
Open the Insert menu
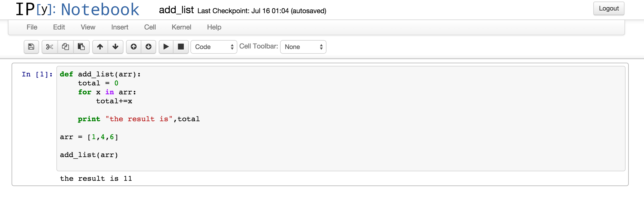click(x=120, y=27)
